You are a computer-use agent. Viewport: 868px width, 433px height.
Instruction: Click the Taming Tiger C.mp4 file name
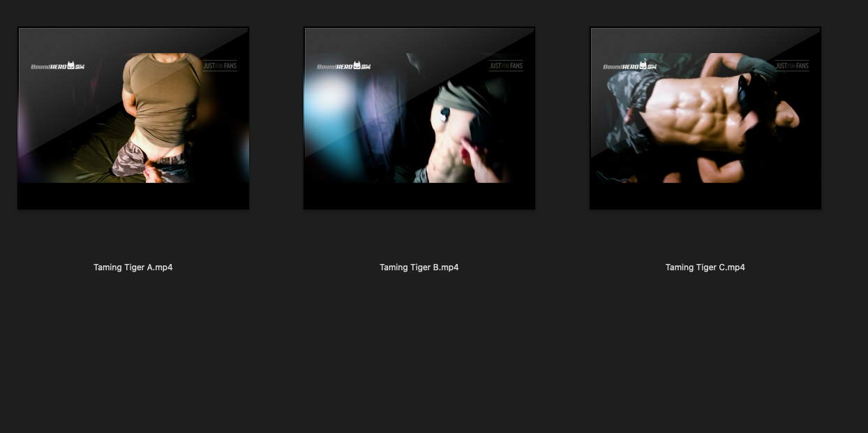coord(705,267)
